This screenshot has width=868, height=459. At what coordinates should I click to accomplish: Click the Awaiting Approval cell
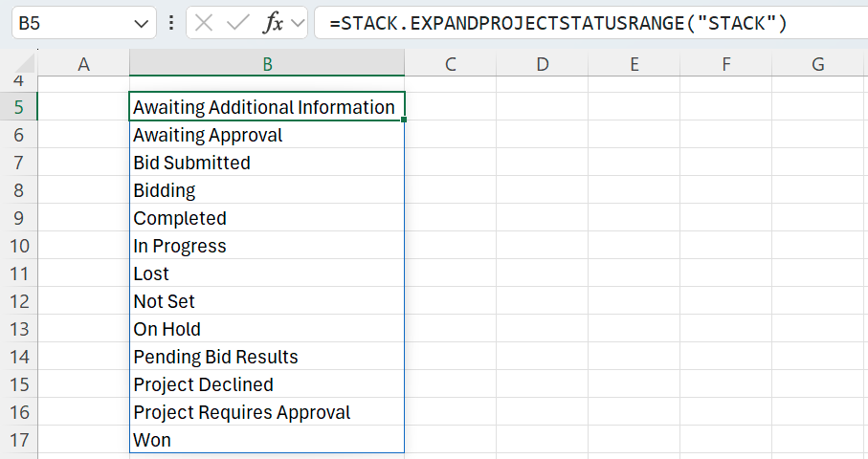click(266, 135)
